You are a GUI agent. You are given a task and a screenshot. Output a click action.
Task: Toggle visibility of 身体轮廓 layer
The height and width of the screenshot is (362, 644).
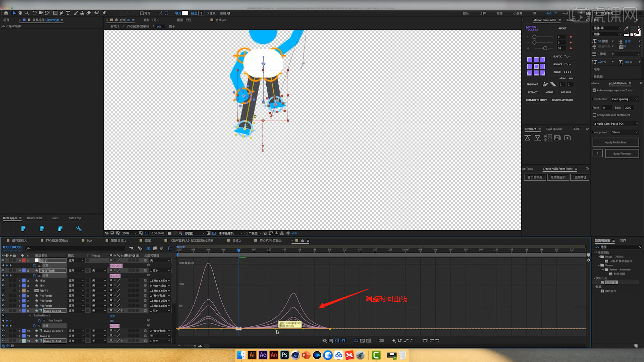(x=4, y=270)
